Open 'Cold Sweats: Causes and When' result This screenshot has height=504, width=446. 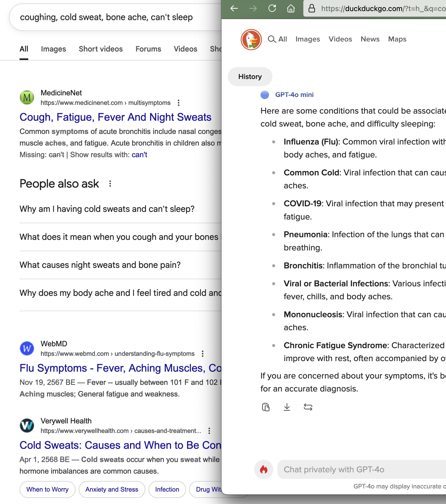[120, 445]
